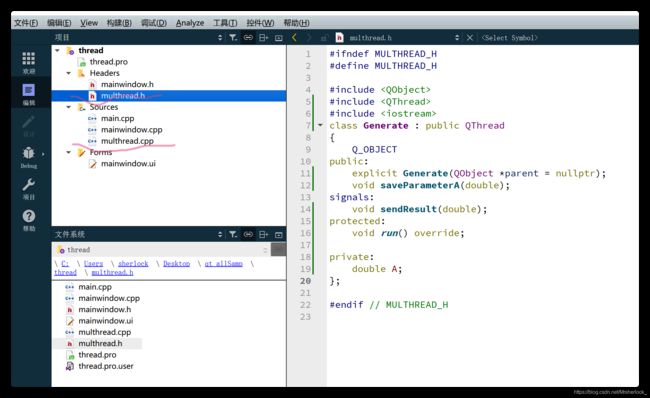Image resolution: width=650 pixels, height=398 pixels.
Task: Select thread.pro in project tree
Action: tap(109, 62)
